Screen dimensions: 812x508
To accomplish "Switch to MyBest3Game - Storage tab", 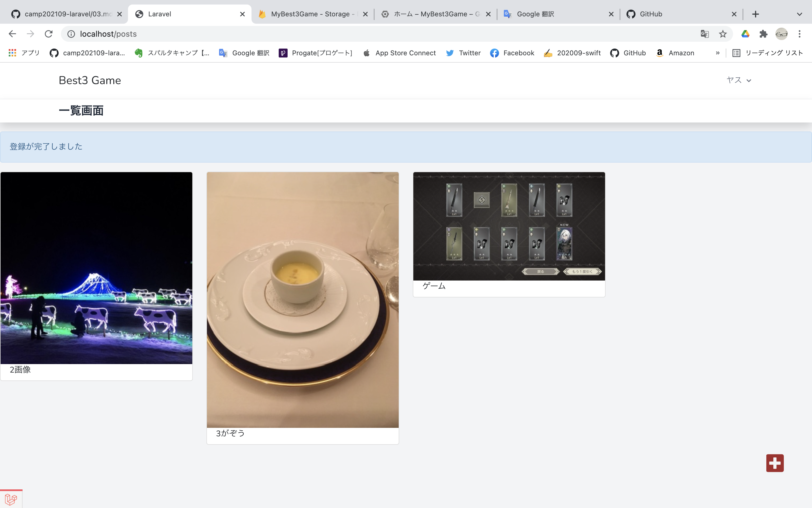I will [313, 14].
